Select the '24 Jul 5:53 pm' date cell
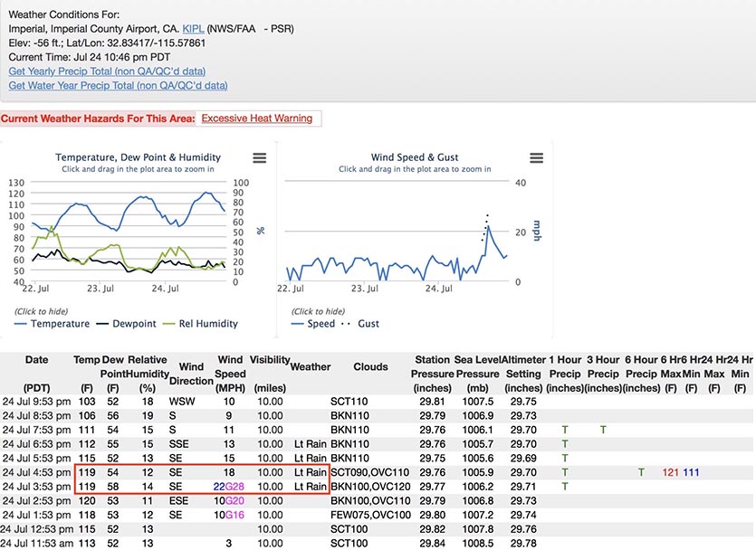Screen dimensions: 756x550 click(36, 458)
